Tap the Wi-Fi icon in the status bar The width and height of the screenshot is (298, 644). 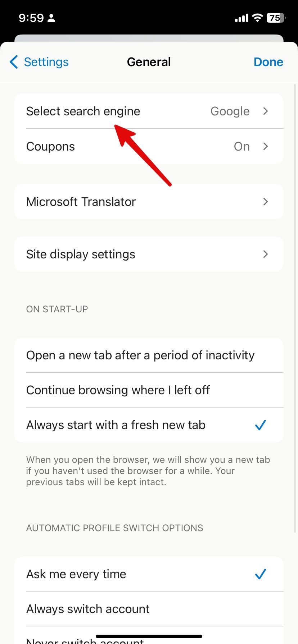(x=257, y=17)
